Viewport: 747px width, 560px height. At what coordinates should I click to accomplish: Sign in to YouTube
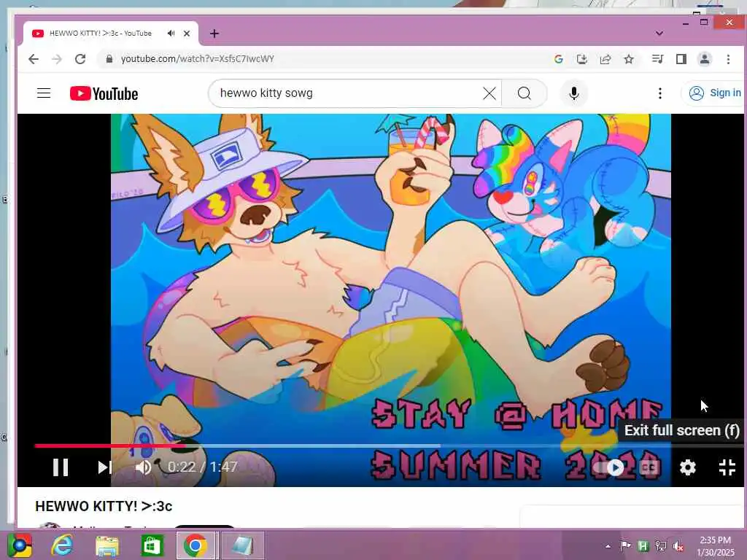pyautogui.click(x=715, y=93)
